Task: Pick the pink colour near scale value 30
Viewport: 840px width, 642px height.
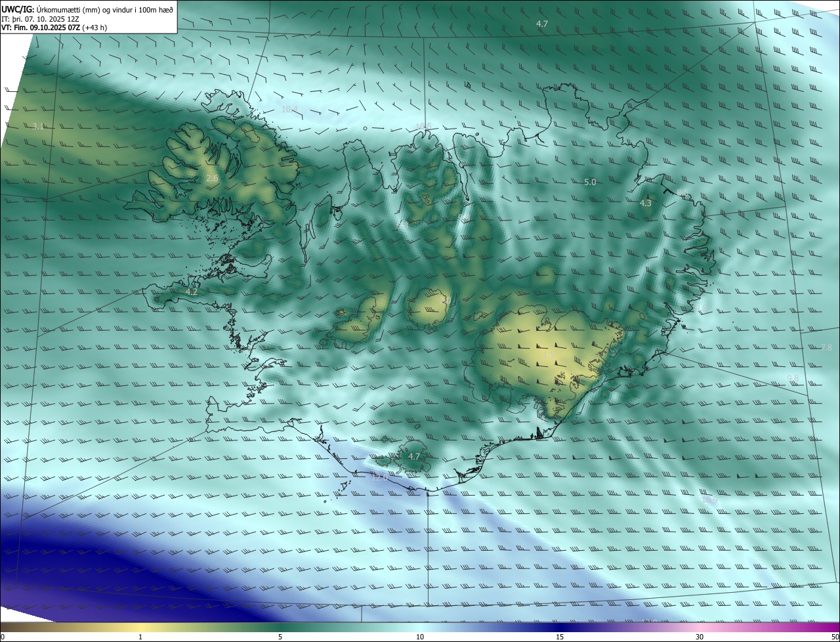Action: pyautogui.click(x=700, y=628)
